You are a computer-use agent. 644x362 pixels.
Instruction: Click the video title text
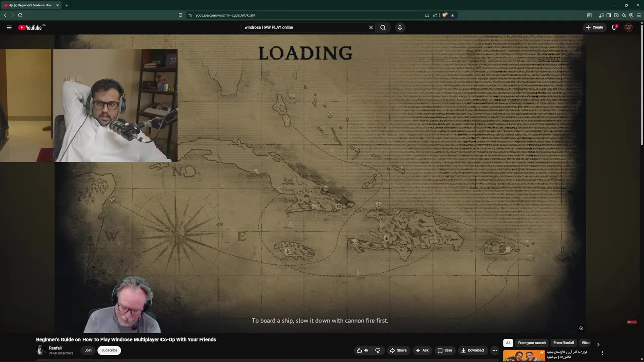point(126,340)
